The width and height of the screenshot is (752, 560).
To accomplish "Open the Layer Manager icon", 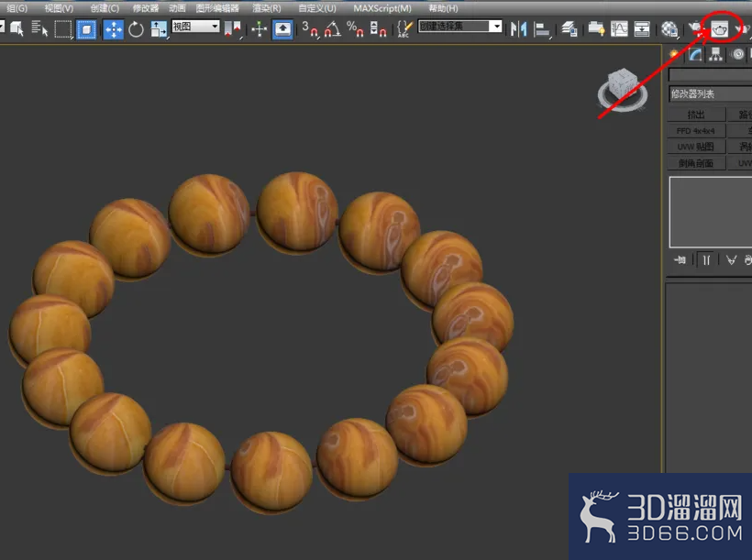I will 570,29.
